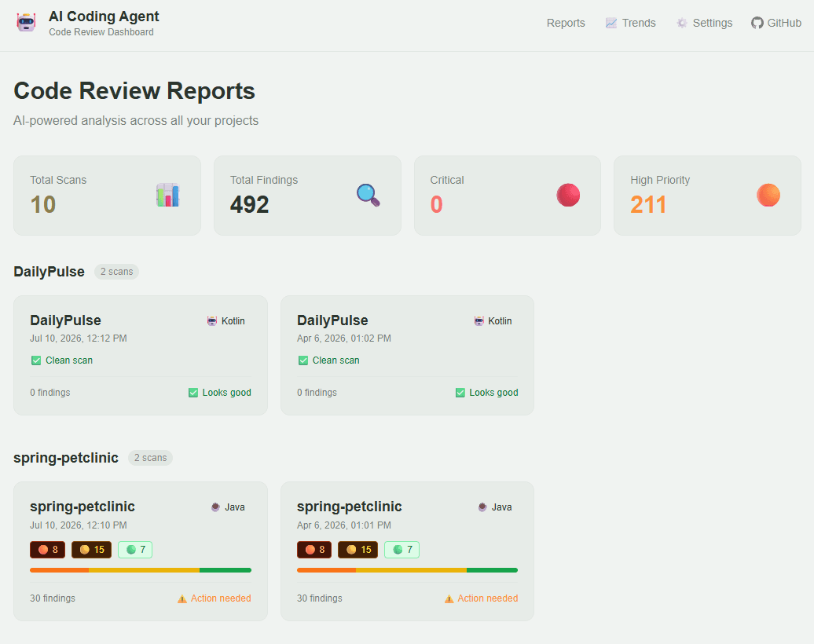Click Kotlin icon on Apr 6 DailyPulse card
This screenshot has width=814, height=644.
tap(479, 321)
